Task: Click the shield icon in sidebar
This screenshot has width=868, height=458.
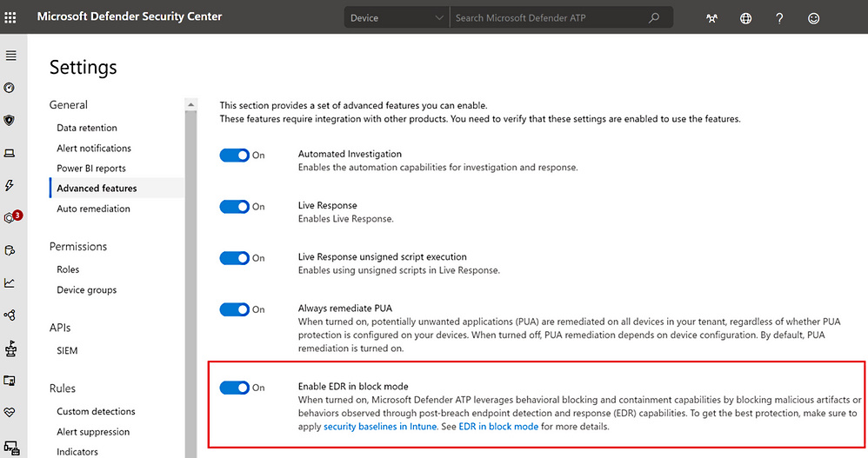Action: pyautogui.click(x=10, y=120)
